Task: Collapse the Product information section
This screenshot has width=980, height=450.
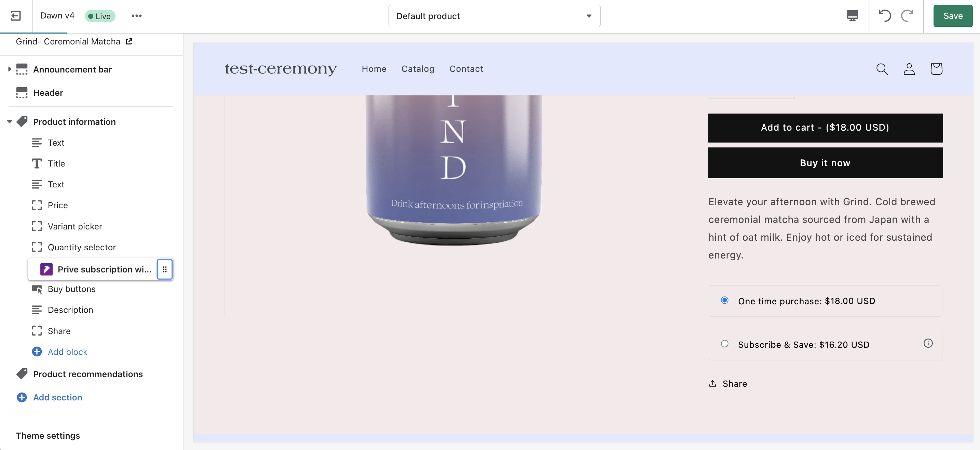Action: 10,122
